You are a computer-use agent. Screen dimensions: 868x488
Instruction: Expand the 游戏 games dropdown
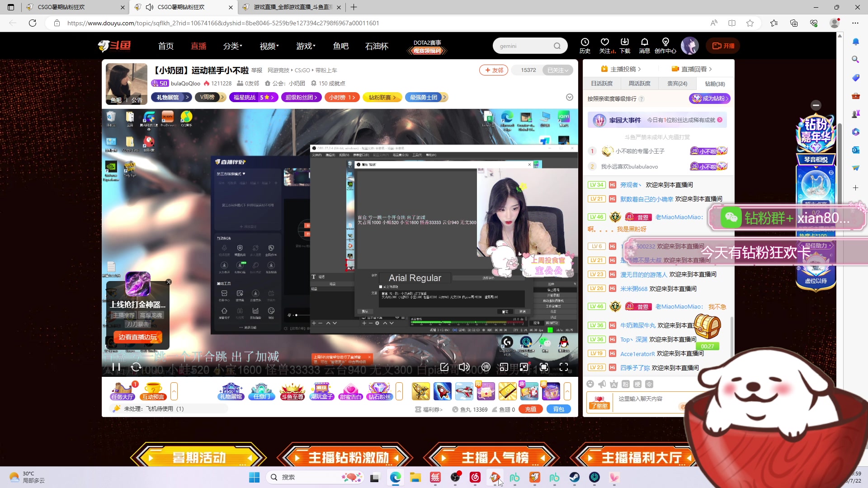click(306, 46)
